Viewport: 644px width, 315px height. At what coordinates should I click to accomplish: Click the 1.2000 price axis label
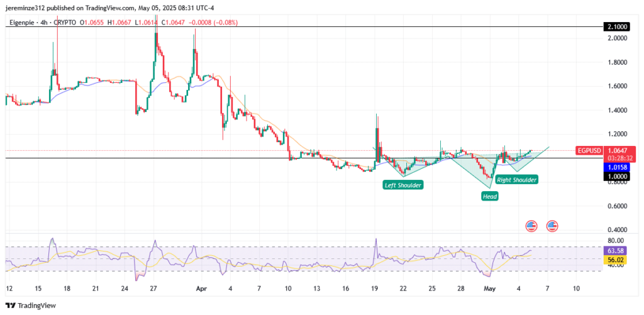pyautogui.click(x=619, y=134)
